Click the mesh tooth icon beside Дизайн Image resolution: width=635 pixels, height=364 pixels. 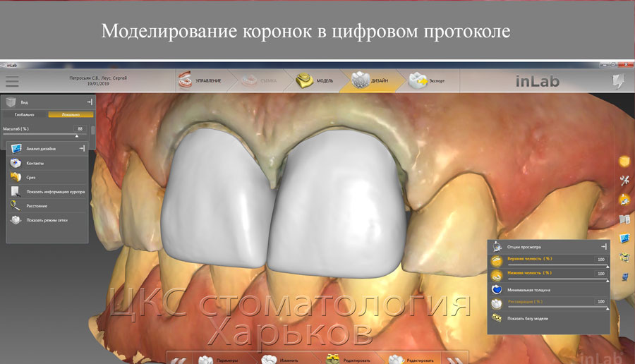(x=360, y=80)
